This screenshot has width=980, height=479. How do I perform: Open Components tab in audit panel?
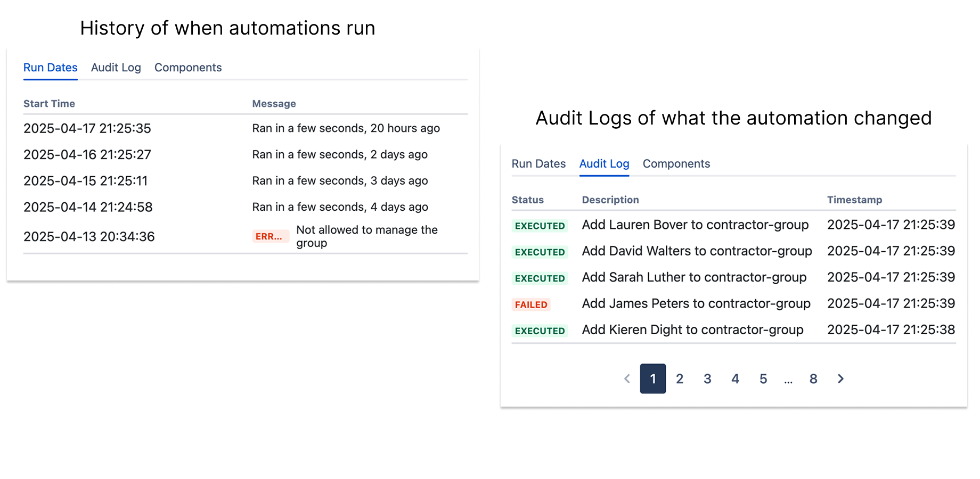676,164
